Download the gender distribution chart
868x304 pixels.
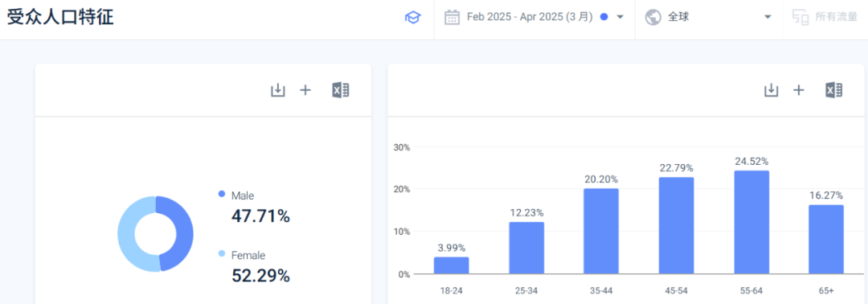277,90
